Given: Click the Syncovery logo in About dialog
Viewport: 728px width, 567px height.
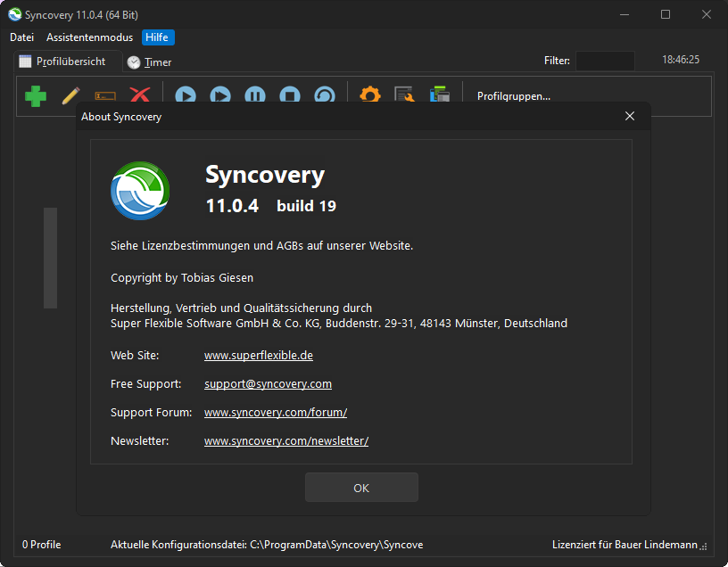Looking at the screenshot, I should click(x=140, y=190).
